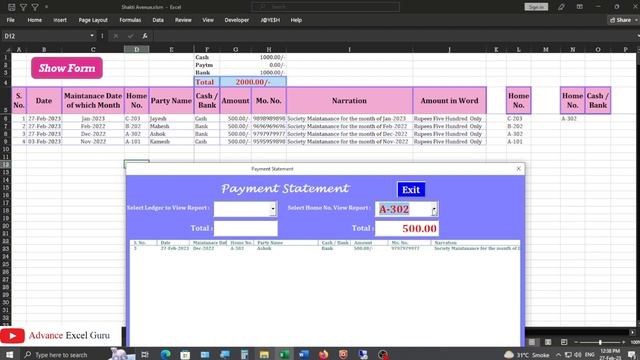Click cell with party name Jayesh

tap(171, 118)
